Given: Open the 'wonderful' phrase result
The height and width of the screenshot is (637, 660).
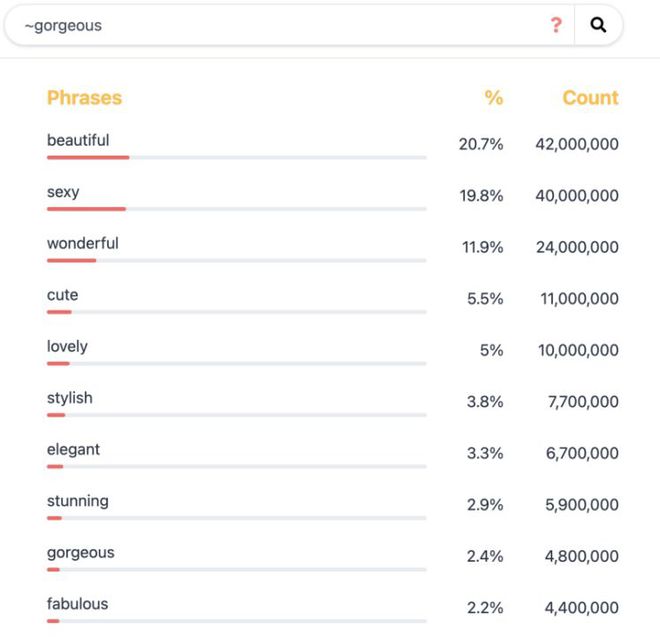Looking at the screenshot, I should coord(82,243).
